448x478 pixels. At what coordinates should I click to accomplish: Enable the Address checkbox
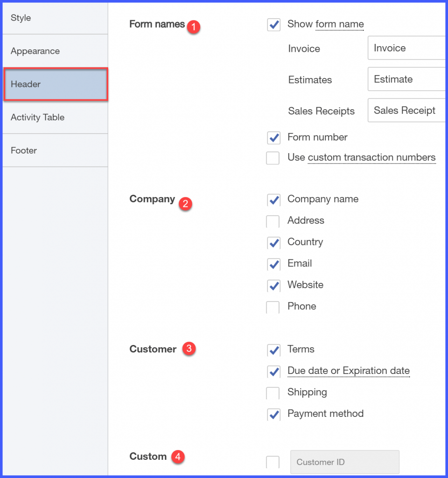tap(273, 221)
